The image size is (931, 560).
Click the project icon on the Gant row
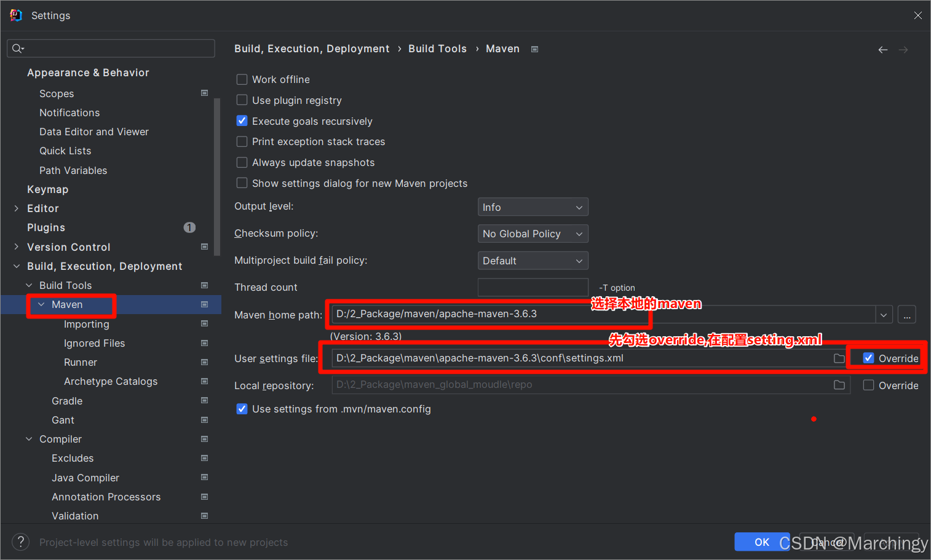[205, 420]
